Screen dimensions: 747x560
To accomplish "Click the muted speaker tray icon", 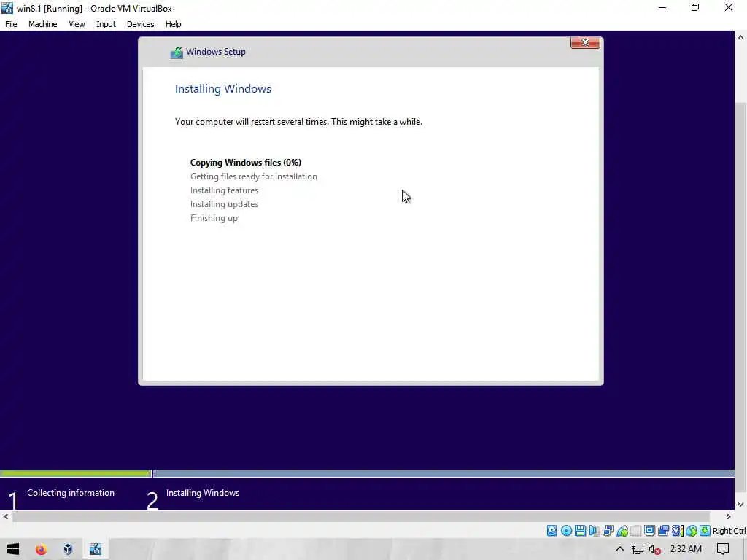I will [x=654, y=549].
